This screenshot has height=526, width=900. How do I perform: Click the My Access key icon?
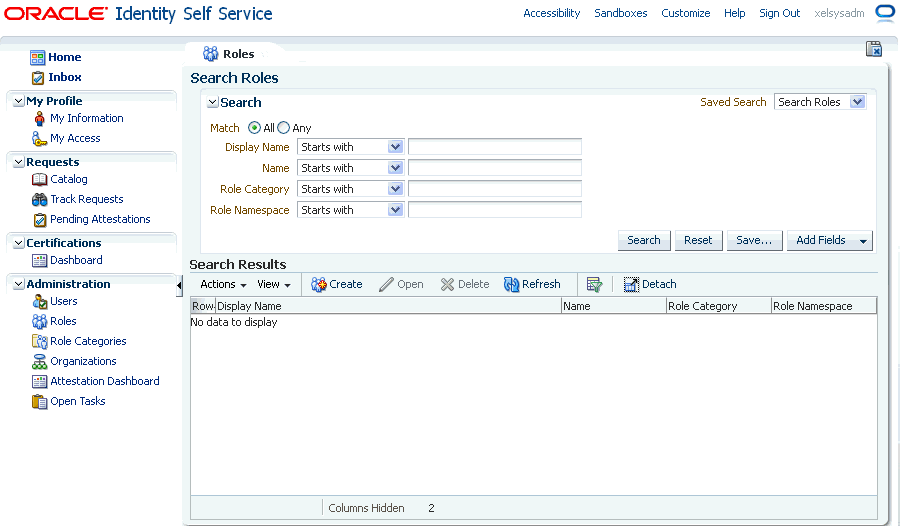[39, 139]
